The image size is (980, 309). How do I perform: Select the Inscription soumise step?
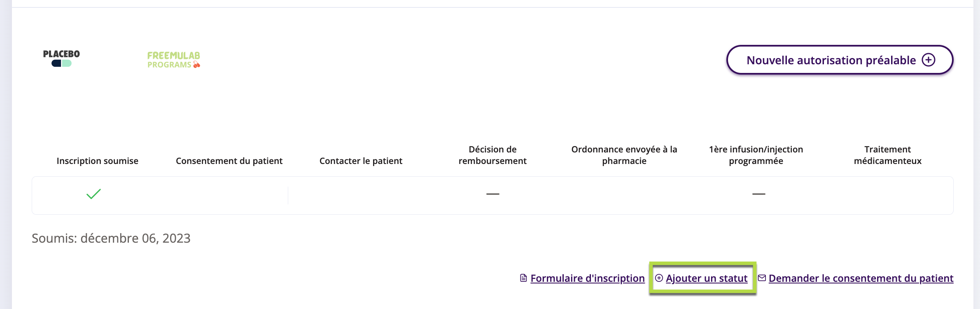click(97, 161)
